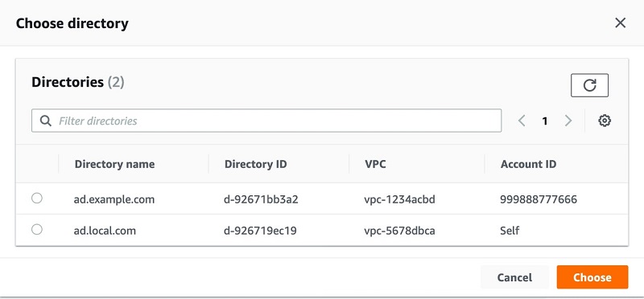Select the ad.example.com radio button

[x=37, y=199]
